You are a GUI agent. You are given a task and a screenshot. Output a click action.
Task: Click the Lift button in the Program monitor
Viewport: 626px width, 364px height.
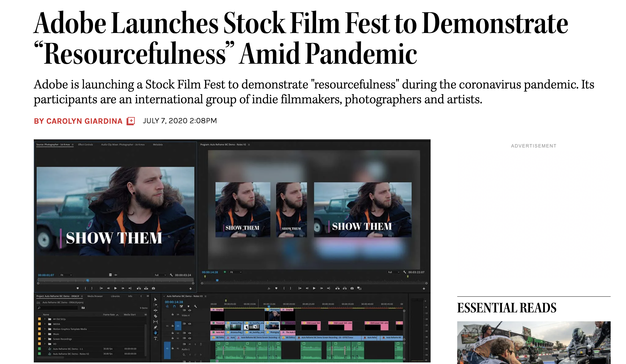pyautogui.click(x=338, y=288)
